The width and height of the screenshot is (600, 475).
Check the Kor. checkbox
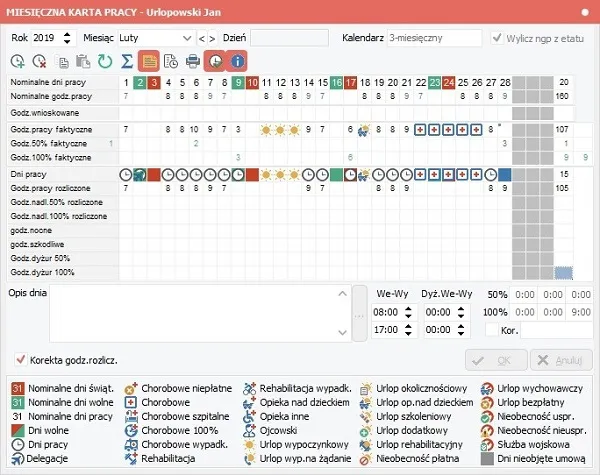491,328
